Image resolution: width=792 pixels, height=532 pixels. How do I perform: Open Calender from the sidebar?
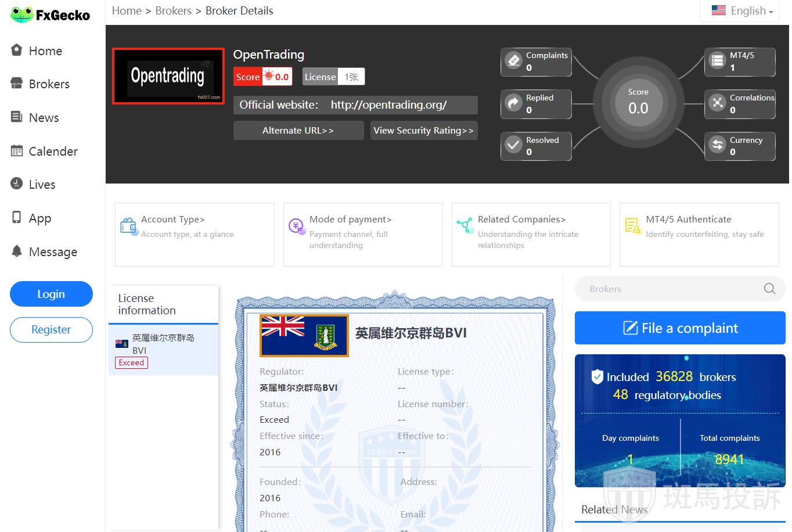[x=53, y=152]
